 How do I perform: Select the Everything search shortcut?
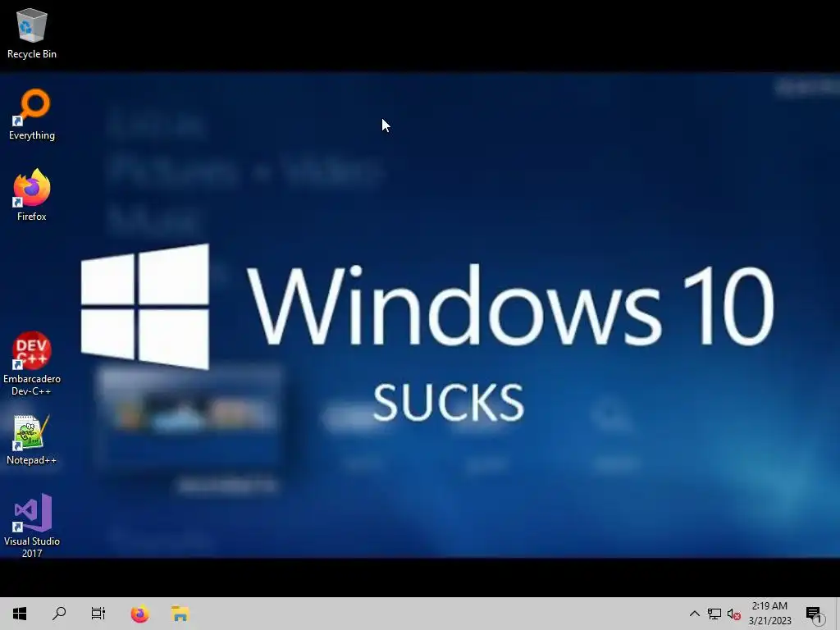click(x=32, y=115)
